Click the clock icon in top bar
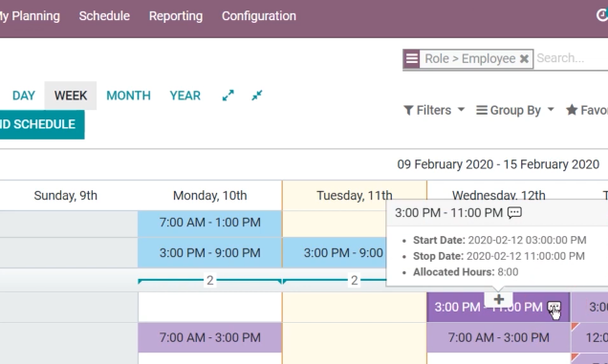The height and width of the screenshot is (364, 608). click(x=602, y=15)
